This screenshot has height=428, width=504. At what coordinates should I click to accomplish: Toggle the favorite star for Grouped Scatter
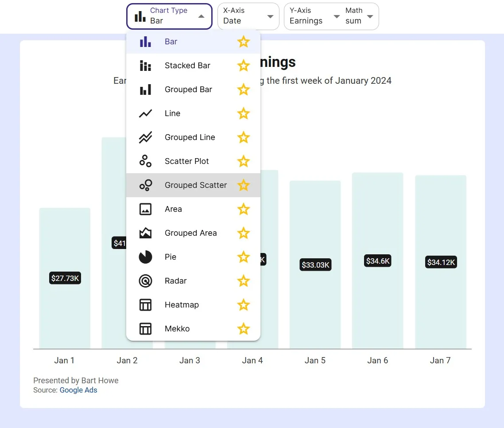click(x=244, y=185)
